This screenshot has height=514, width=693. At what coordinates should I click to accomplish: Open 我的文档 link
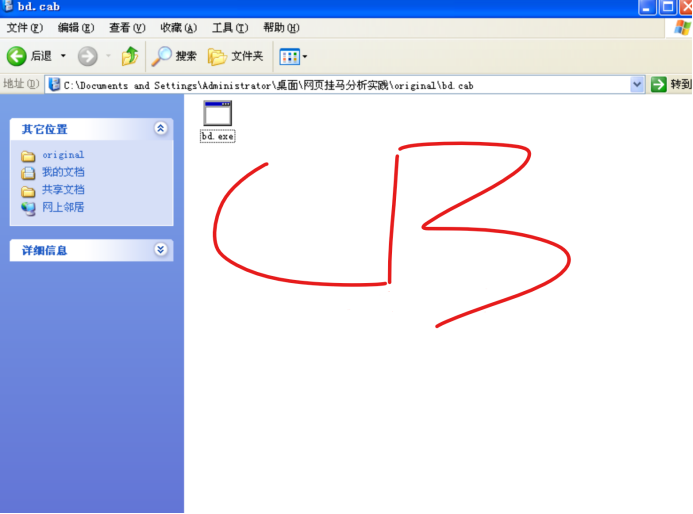pos(63,172)
